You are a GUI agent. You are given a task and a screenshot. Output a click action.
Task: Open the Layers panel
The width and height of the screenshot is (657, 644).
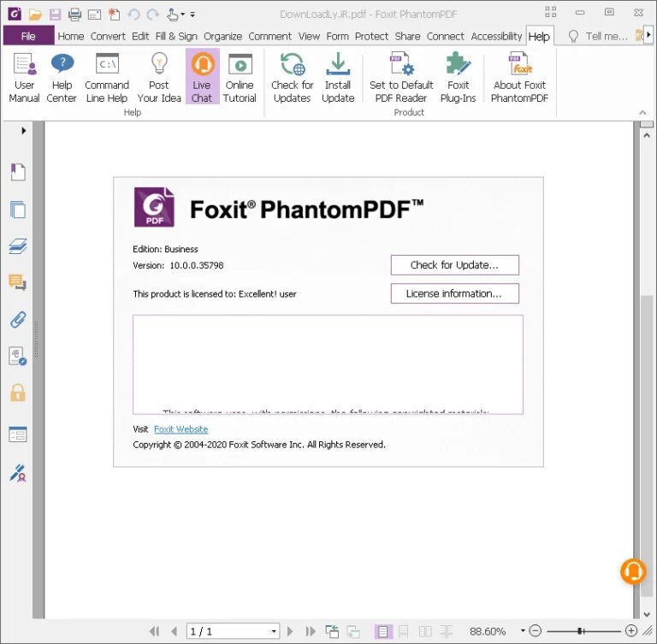click(x=18, y=246)
